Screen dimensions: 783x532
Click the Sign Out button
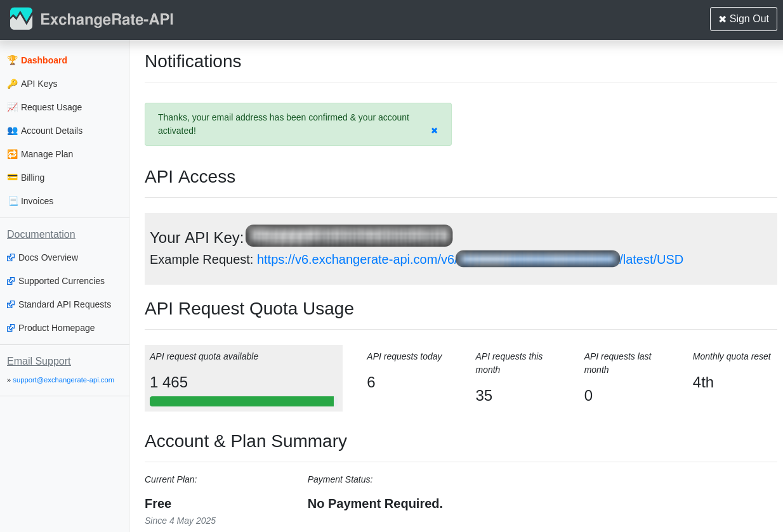pos(744,19)
